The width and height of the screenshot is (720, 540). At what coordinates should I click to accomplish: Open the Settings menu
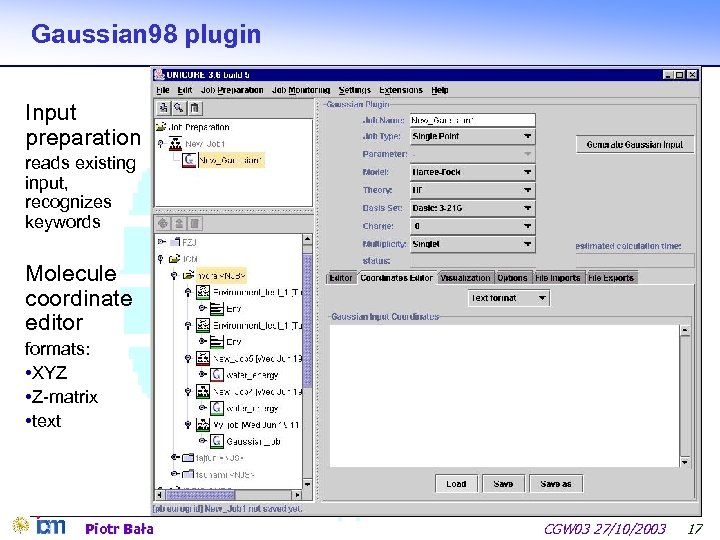pyautogui.click(x=354, y=90)
